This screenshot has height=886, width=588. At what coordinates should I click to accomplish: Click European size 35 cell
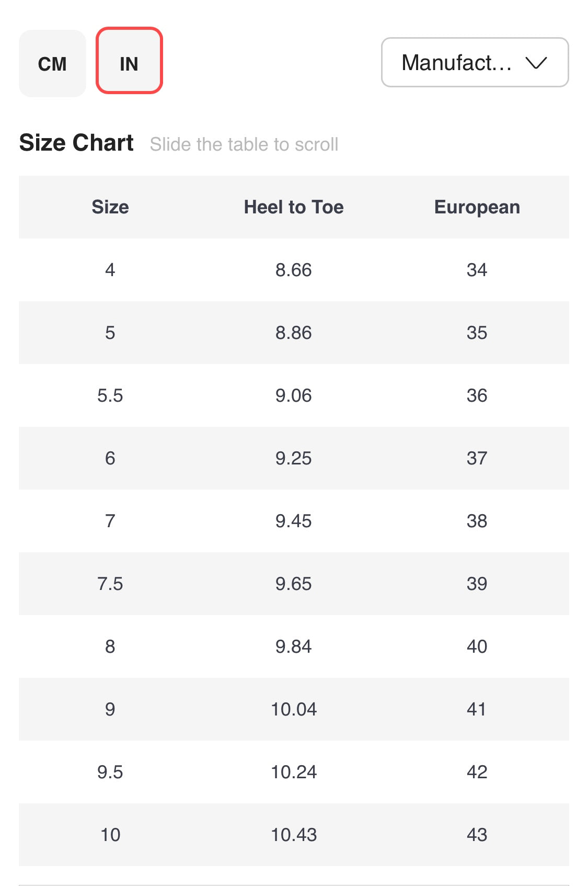click(x=477, y=333)
